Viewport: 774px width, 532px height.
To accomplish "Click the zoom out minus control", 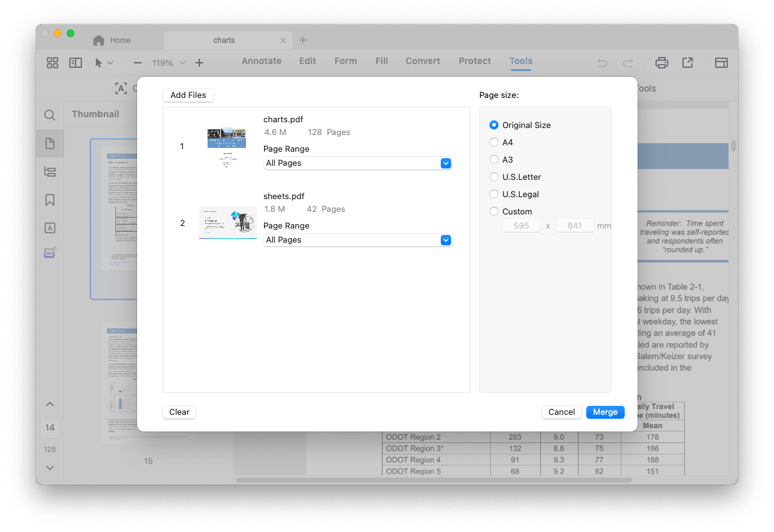I will (137, 63).
